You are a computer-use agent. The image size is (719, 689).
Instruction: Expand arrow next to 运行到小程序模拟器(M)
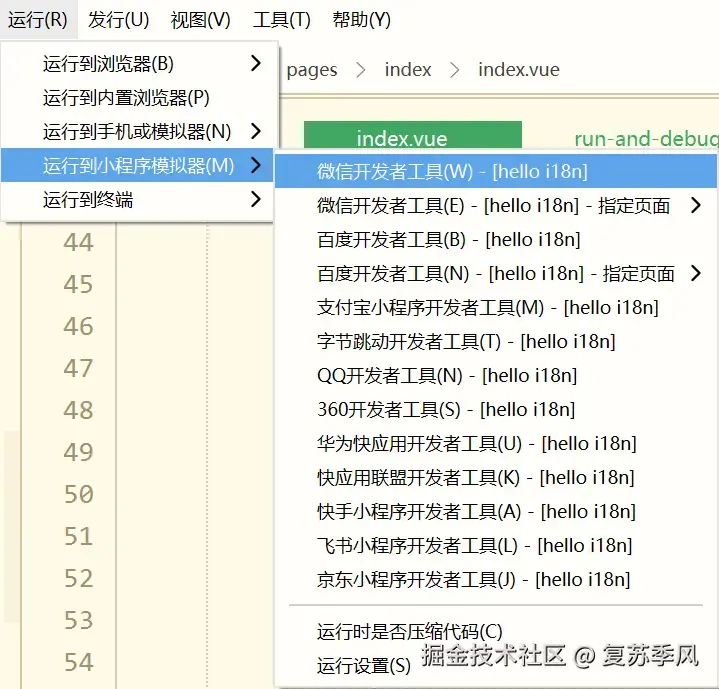coord(256,165)
